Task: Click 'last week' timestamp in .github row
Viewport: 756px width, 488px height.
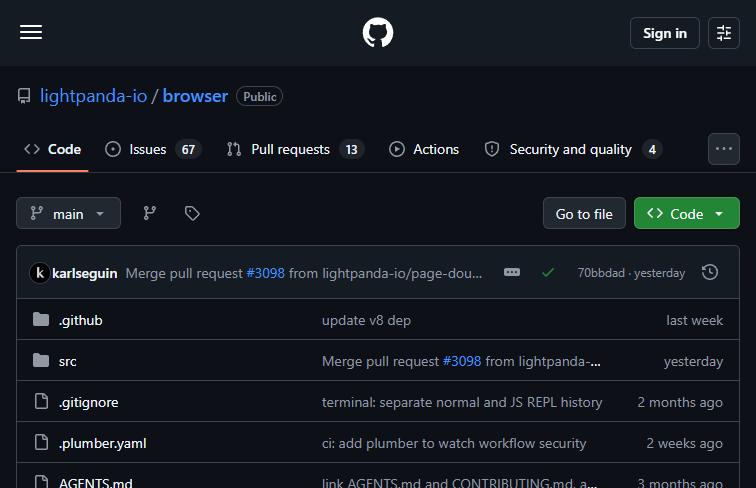Action: [x=694, y=320]
